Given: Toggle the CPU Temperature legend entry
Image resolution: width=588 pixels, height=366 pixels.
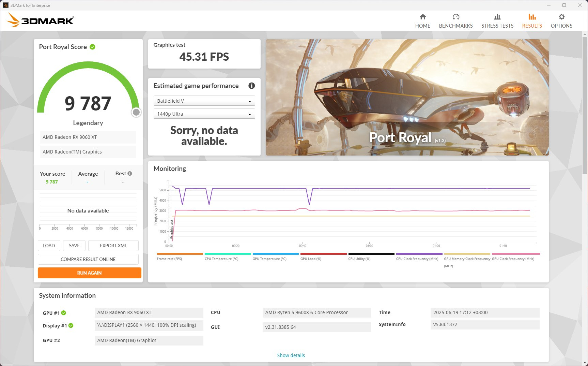Looking at the screenshot, I should pos(228,257).
